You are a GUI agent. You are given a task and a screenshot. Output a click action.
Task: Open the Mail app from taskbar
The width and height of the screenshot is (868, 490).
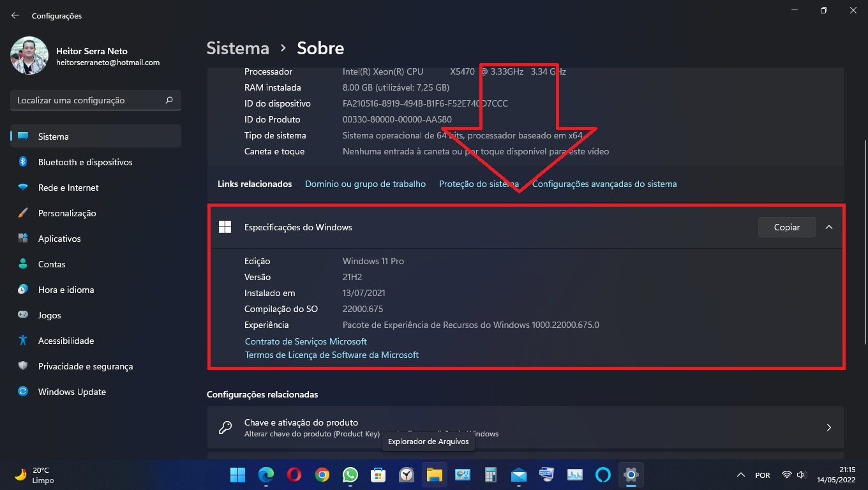tap(519, 475)
